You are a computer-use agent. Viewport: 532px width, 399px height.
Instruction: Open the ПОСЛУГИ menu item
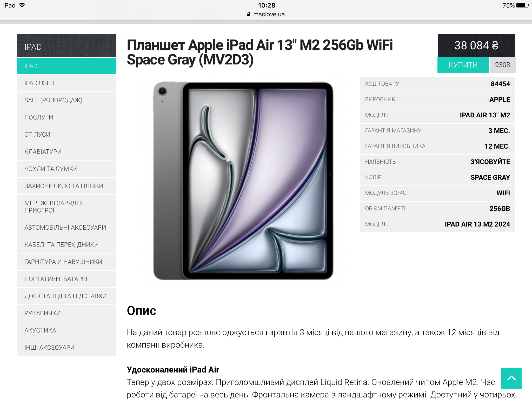pos(66,117)
